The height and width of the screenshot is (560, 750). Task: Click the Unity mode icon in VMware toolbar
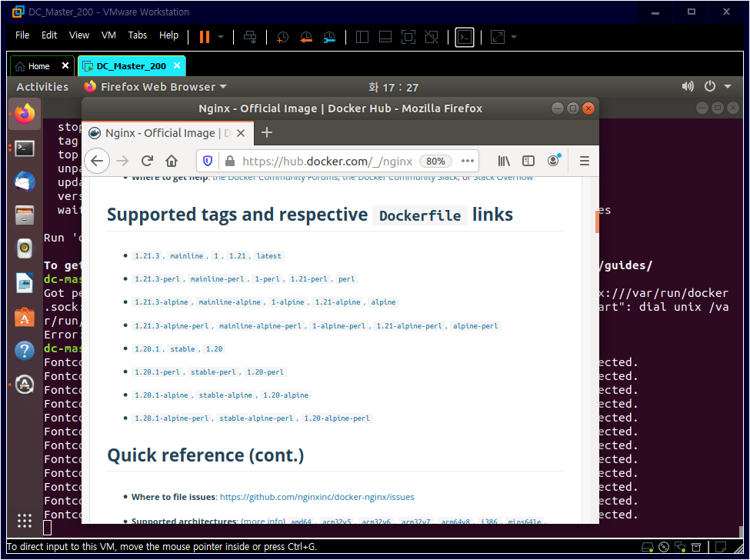click(x=432, y=37)
